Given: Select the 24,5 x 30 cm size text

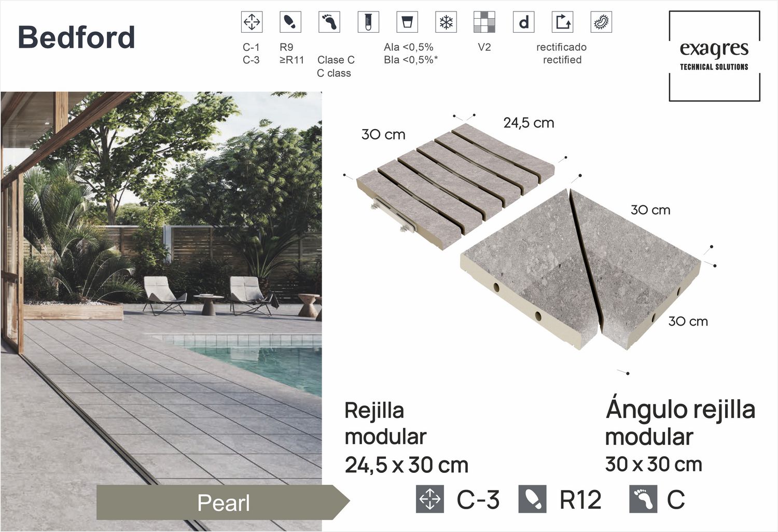Looking at the screenshot, I should click(x=407, y=465).
